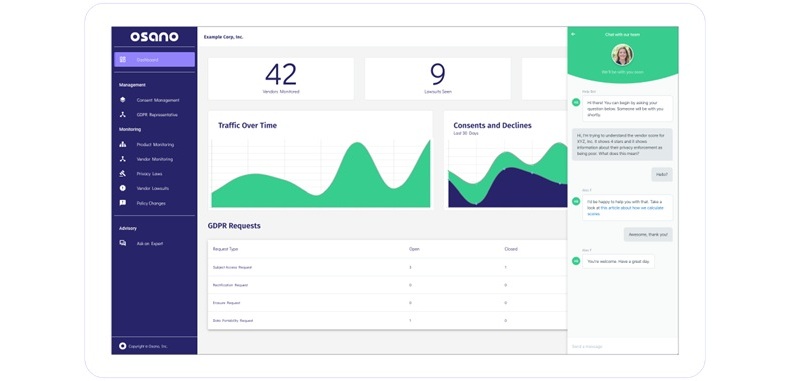The height and width of the screenshot is (381, 800).
Task: Click the Send a message field
Action: pyautogui.click(x=622, y=346)
